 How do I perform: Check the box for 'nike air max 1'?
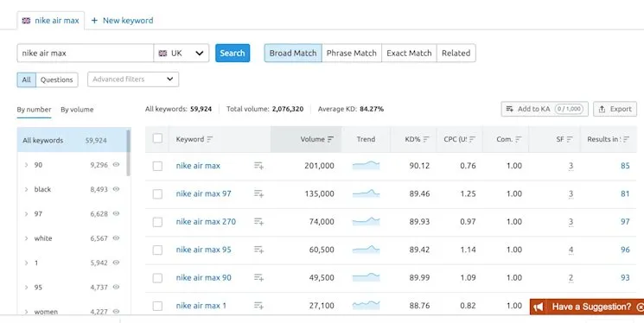point(157,306)
